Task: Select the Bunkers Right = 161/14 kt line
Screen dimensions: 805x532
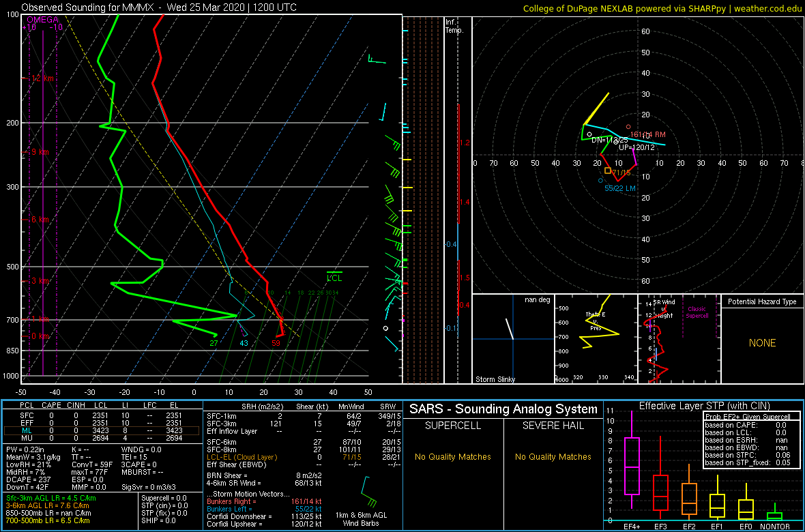Action: [x=265, y=502]
